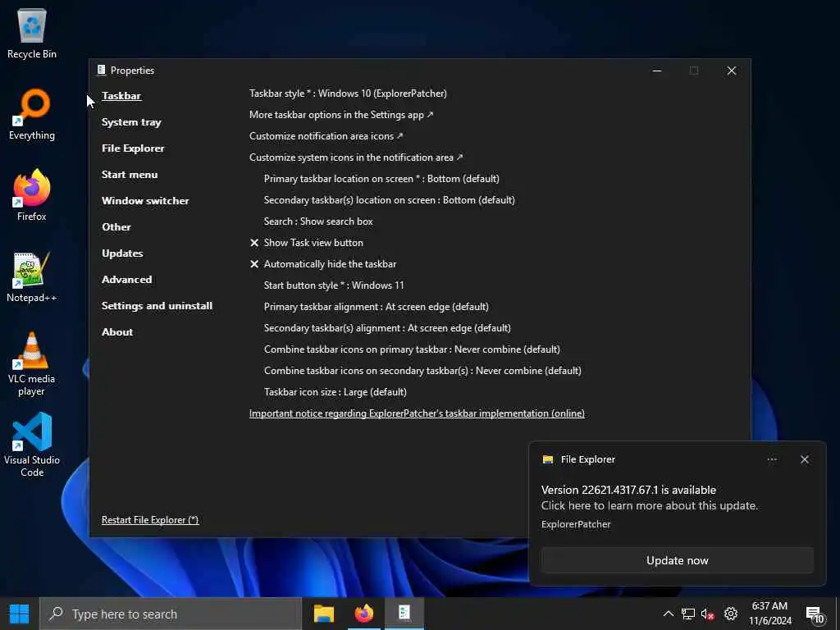Screen dimensions: 840x630
Task: Show hidden system tray icons chevron
Action: tap(668, 614)
